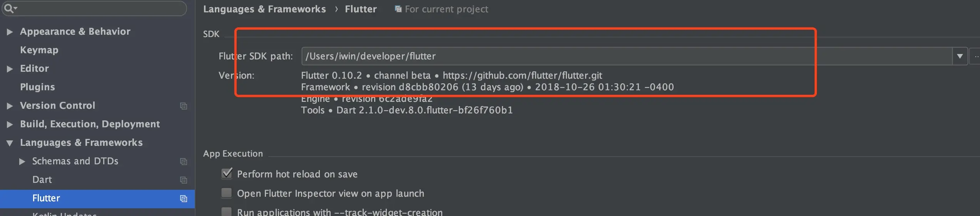This screenshot has height=216, width=980.
Task: Open the Flutter SDK path dropdown
Action: 960,56
